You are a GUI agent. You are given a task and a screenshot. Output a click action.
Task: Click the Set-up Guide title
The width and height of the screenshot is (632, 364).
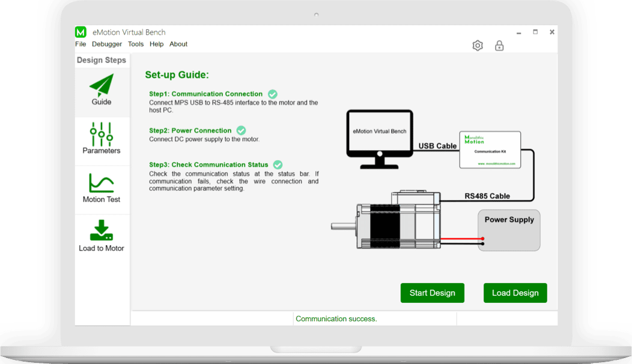(177, 74)
